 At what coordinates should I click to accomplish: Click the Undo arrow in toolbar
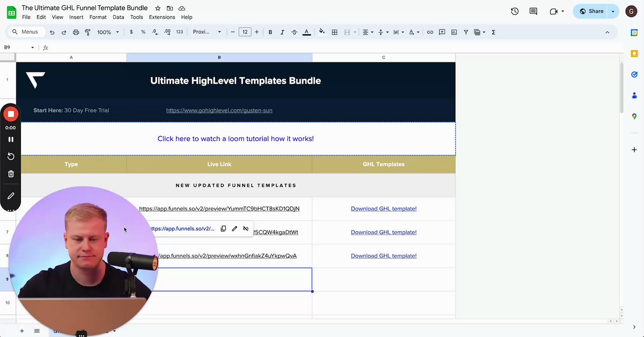click(x=52, y=32)
